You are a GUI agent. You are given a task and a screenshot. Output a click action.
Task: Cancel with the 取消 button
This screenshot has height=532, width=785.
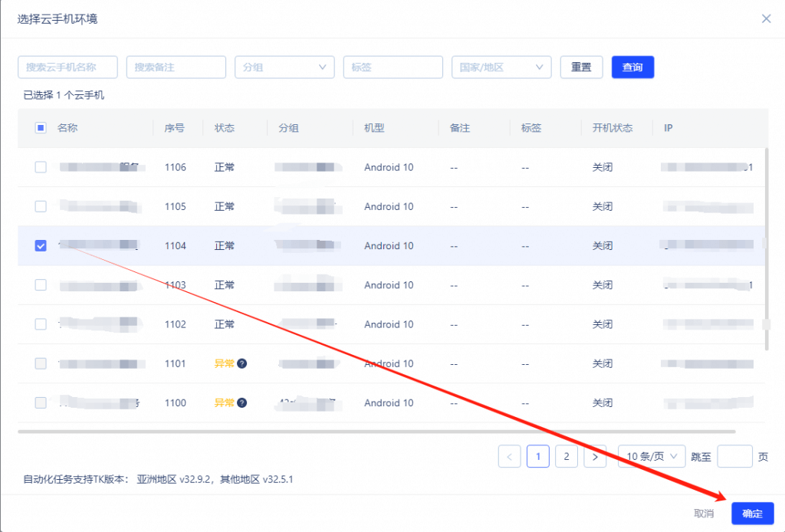704,513
